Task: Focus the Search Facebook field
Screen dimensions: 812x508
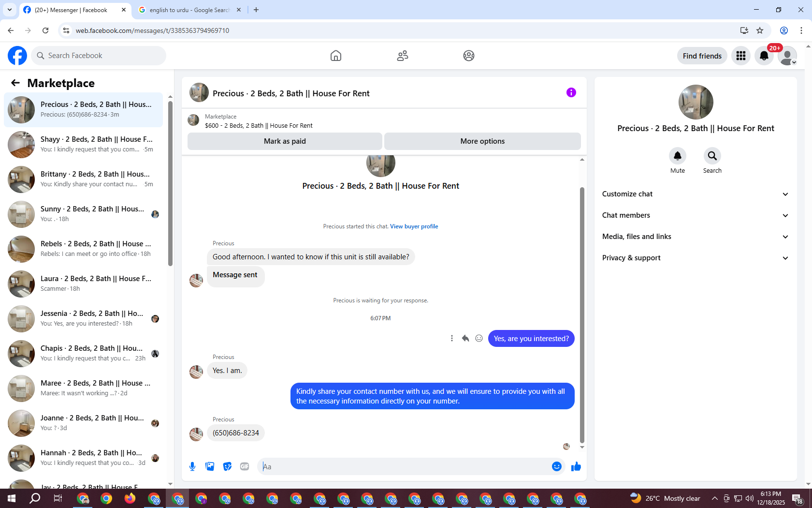Action: pyautogui.click(x=99, y=56)
